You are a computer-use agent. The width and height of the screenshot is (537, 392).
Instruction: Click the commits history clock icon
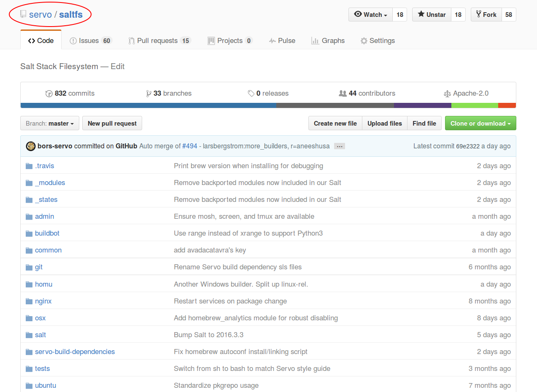[x=49, y=94]
